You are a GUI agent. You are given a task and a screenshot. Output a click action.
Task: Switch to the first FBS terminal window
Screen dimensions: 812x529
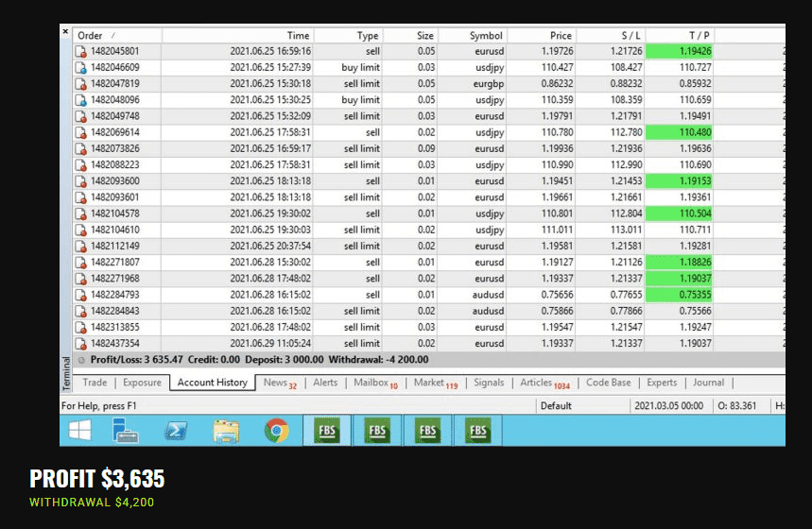pos(327,430)
